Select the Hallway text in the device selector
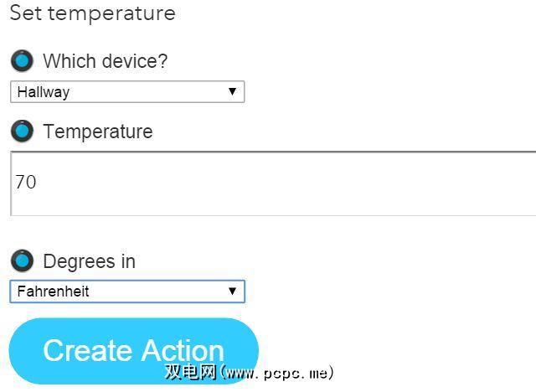The width and height of the screenshot is (536, 392). point(43,92)
